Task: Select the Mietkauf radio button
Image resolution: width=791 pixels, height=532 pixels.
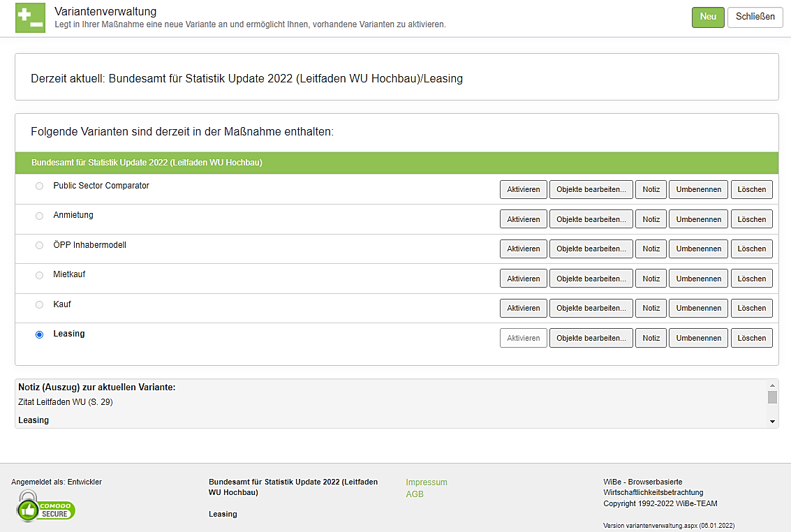Action: (x=39, y=275)
